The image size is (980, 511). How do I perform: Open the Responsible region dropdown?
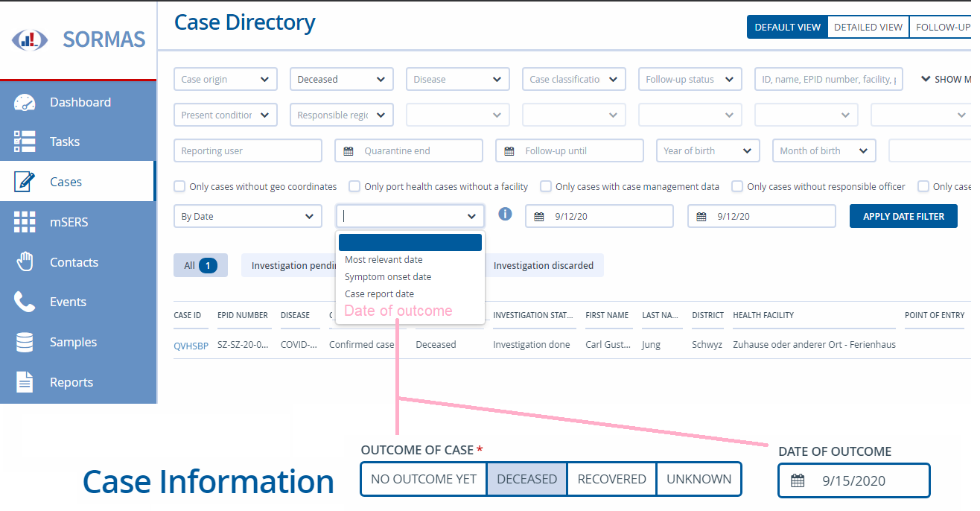(x=342, y=115)
